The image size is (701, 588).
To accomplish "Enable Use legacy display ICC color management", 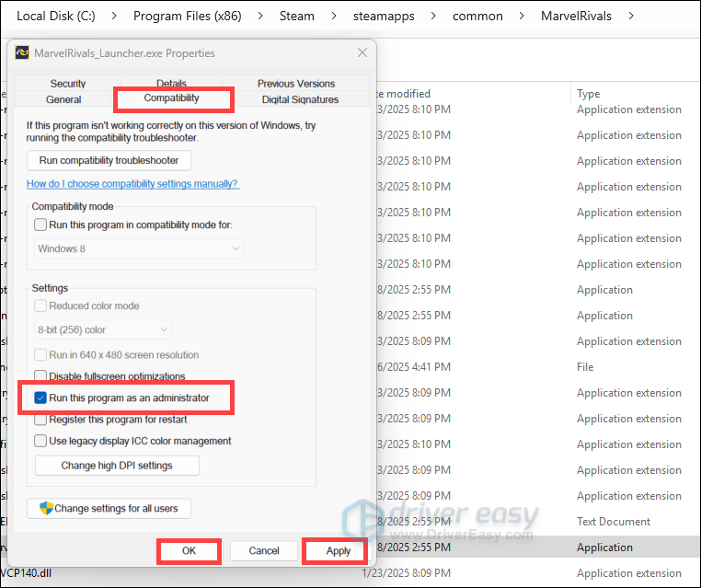I will coord(40,441).
